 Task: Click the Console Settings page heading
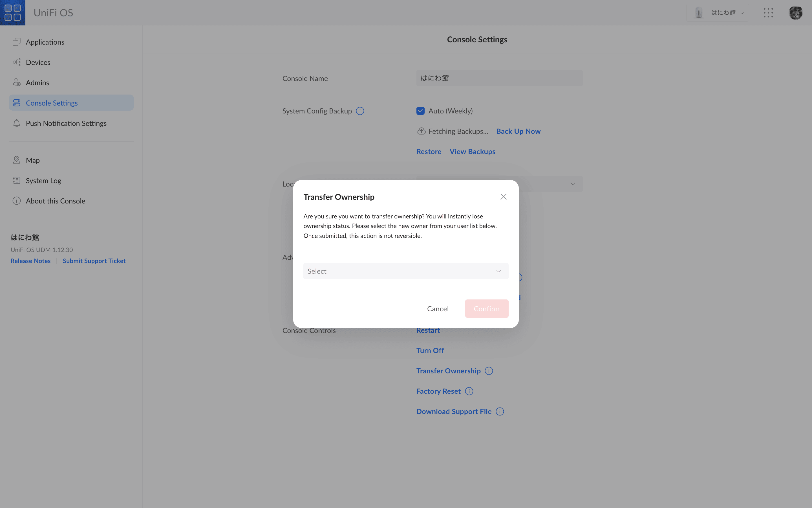477,39
